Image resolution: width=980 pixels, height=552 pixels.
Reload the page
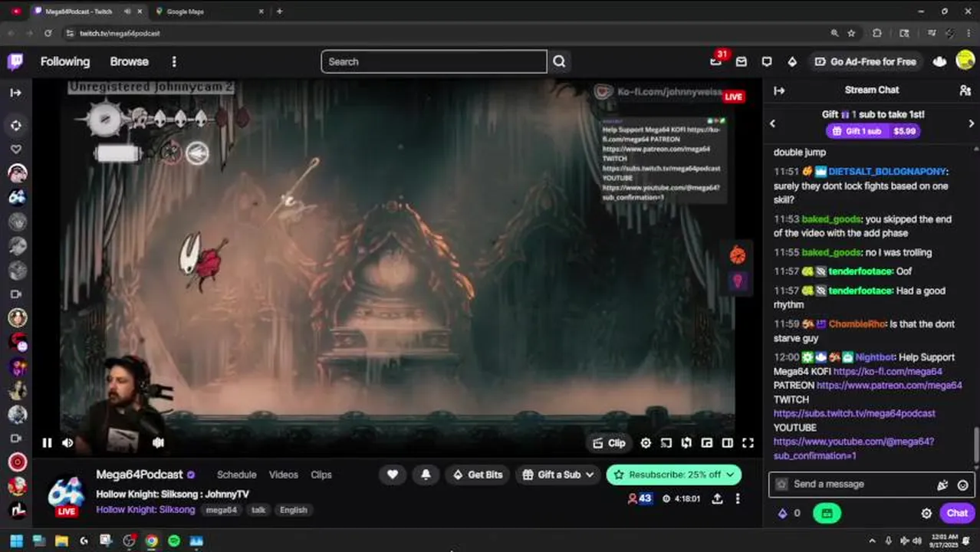pyautogui.click(x=48, y=33)
